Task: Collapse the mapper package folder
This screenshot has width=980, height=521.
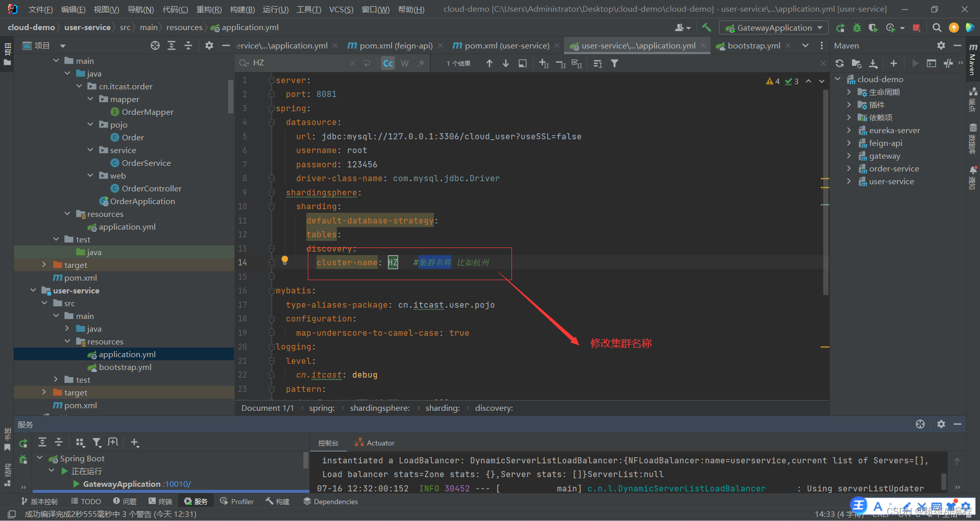Action: click(x=90, y=99)
